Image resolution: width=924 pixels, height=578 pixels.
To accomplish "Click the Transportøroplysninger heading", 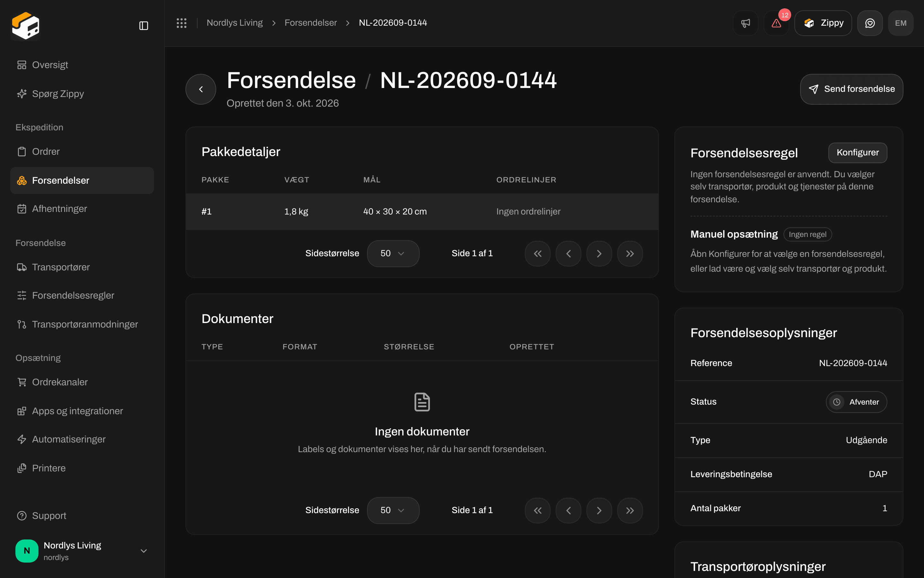I will 757,566.
